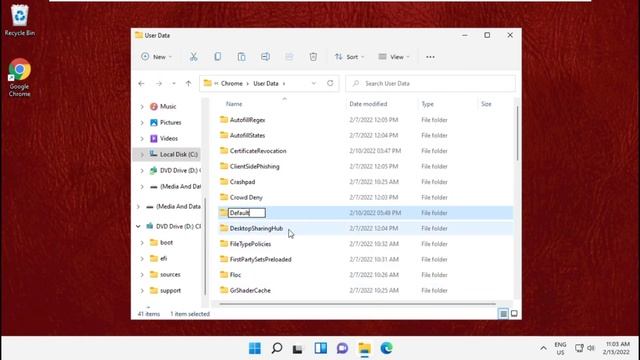The height and width of the screenshot is (360, 640).
Task: Refresh the User Data folder
Action: (330, 83)
